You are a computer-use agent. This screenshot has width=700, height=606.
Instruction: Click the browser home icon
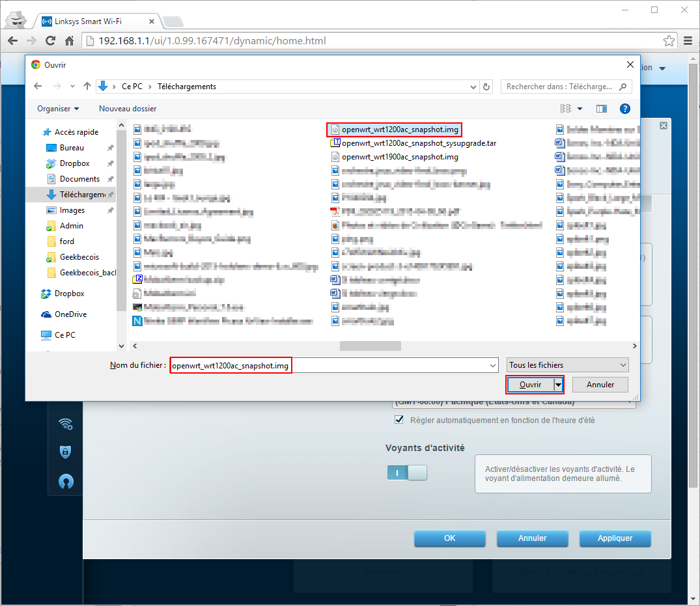coord(69,41)
